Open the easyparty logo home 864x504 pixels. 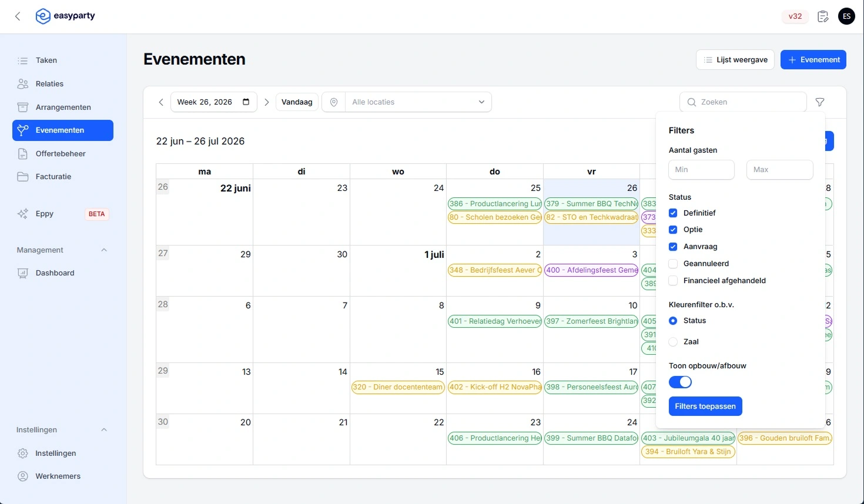click(x=65, y=16)
